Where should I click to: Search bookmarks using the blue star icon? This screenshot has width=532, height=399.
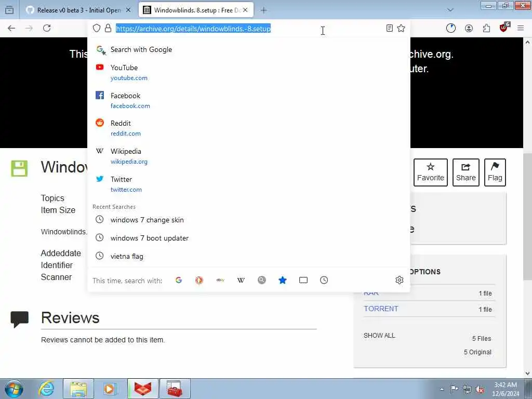[282, 280]
